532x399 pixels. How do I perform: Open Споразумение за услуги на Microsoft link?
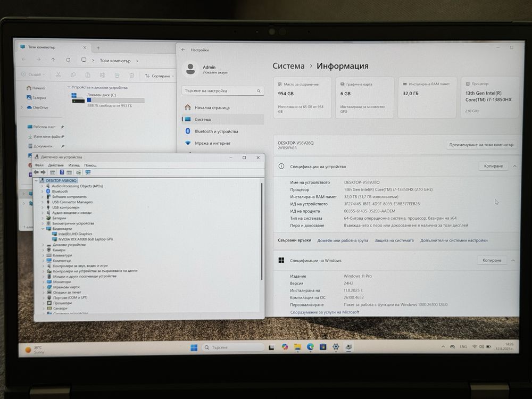point(325,312)
